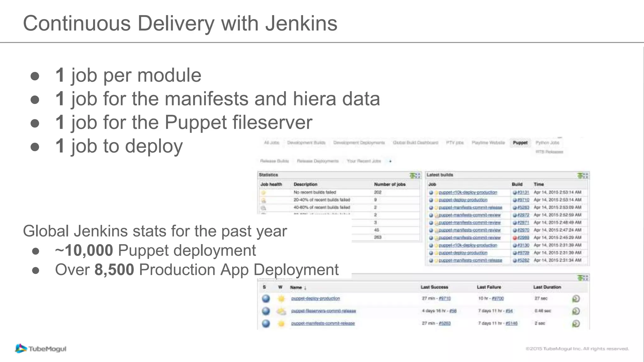Click health icon for 20-40% of recent builds failed
The height and width of the screenshot is (362, 644).
click(264, 200)
